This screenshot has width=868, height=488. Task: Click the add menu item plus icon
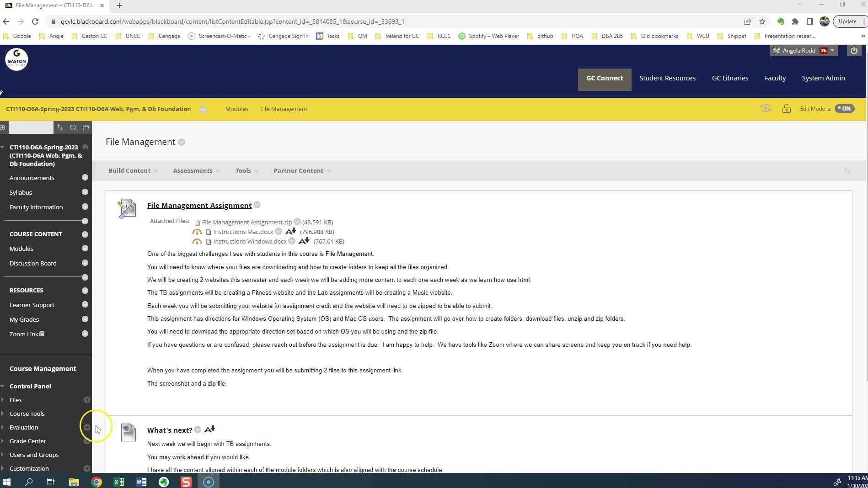pos(3,127)
